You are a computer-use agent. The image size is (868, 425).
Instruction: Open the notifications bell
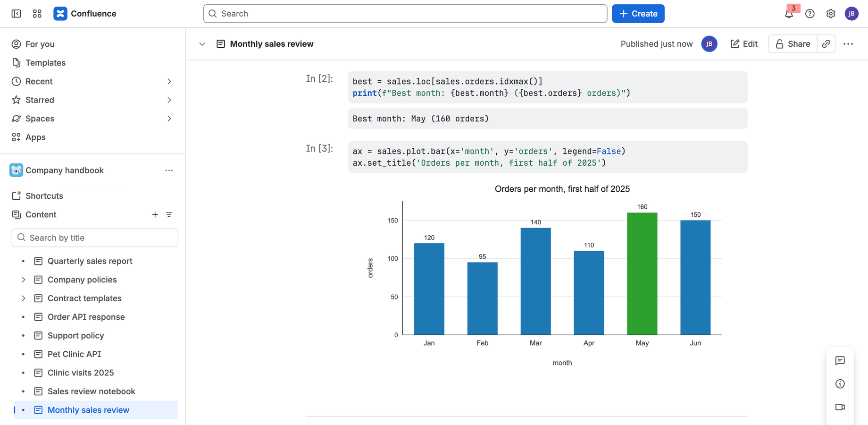(789, 14)
